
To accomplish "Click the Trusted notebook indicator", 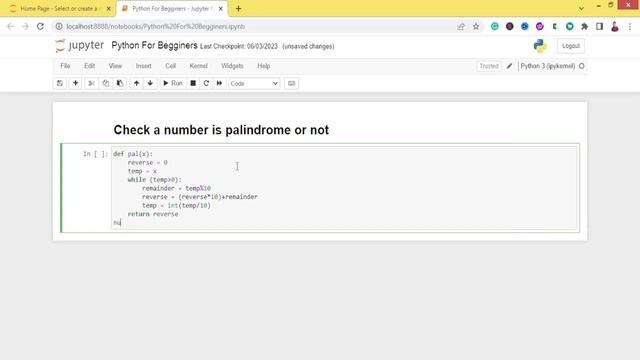I will click(x=489, y=66).
